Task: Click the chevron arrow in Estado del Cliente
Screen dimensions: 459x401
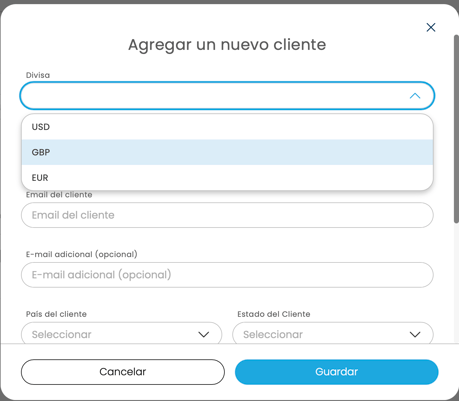Action: 415,334
